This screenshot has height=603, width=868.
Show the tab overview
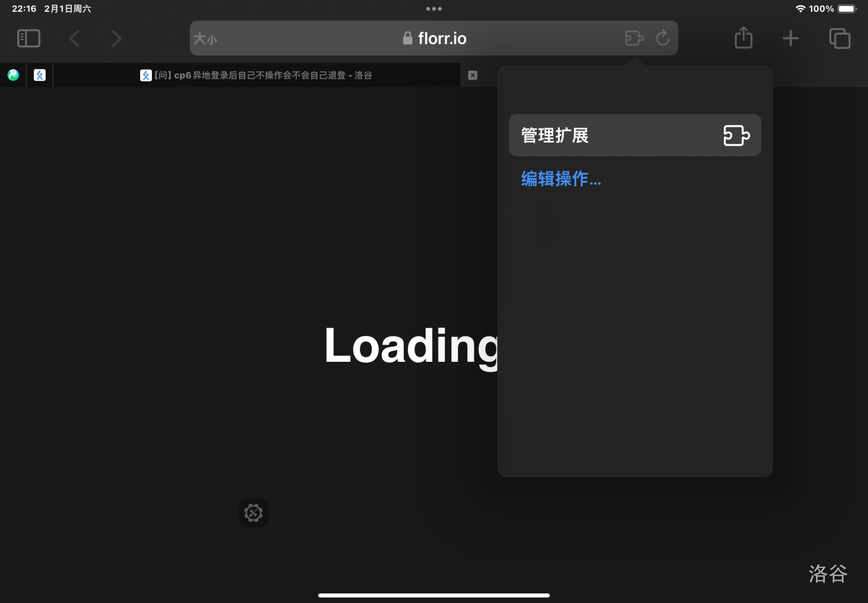click(x=840, y=39)
